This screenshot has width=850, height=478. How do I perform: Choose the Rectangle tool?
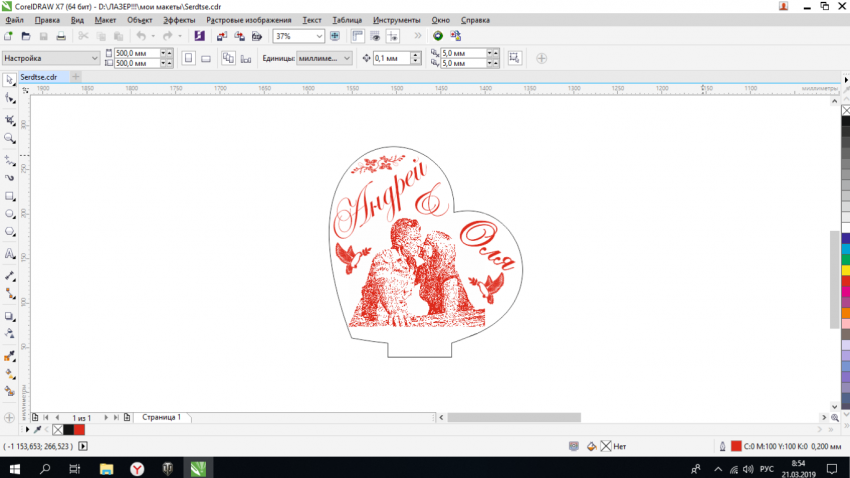pos(10,196)
